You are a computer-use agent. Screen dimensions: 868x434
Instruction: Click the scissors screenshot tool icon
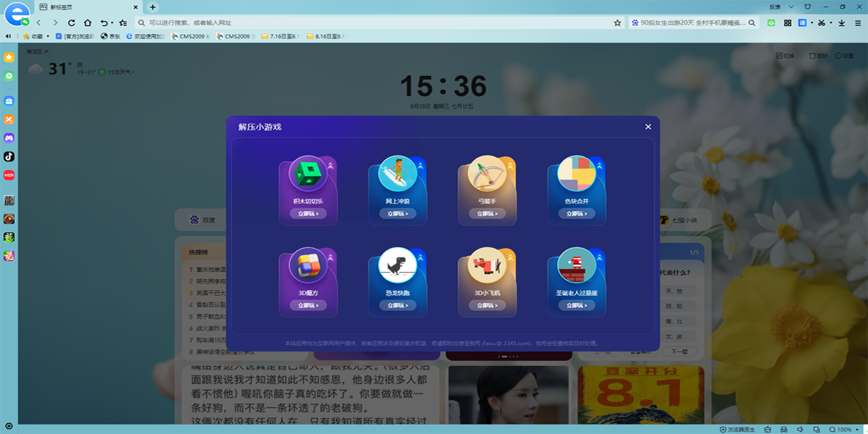click(x=823, y=23)
